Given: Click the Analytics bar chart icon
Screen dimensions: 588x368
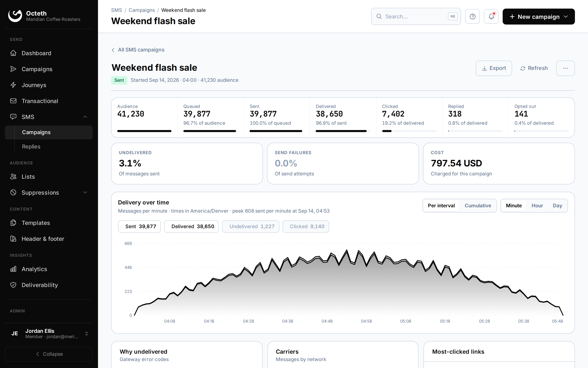Looking at the screenshot, I should click(13, 269).
